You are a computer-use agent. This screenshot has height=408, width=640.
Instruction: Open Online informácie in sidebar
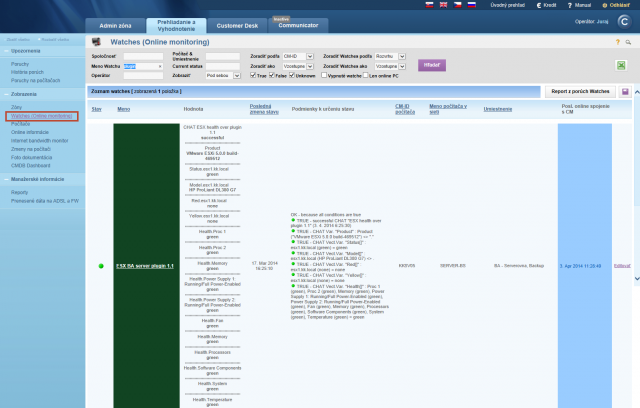pos(30,132)
